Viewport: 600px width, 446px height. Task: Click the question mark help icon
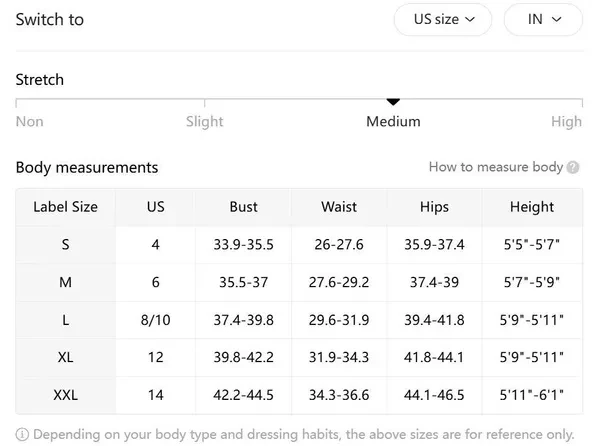click(573, 168)
